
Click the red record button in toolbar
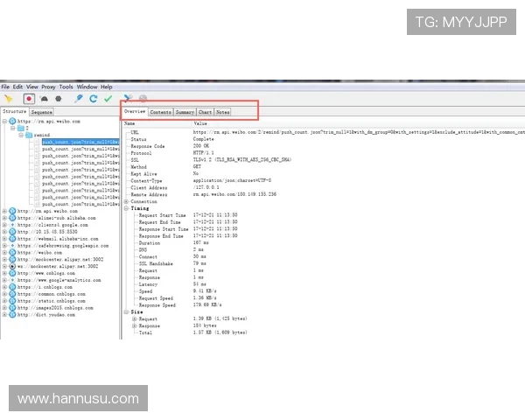click(x=28, y=99)
